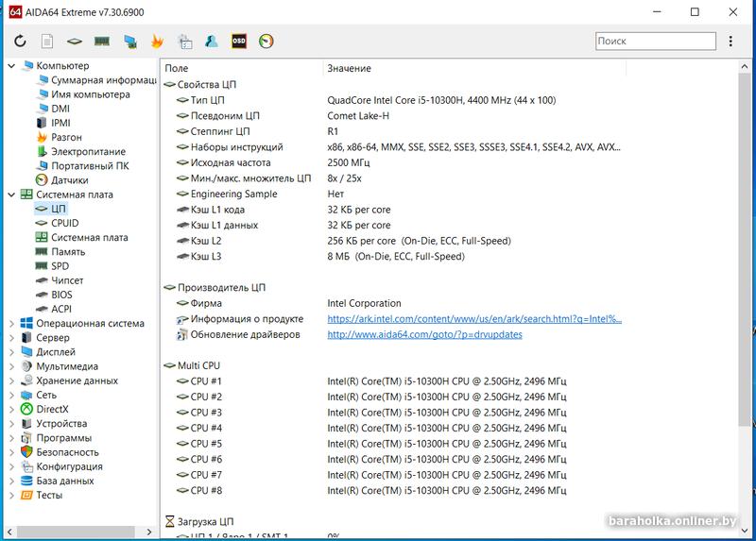Expand the Дисплей tree node
Image resolution: width=756 pixels, height=541 pixels.
coord(12,352)
